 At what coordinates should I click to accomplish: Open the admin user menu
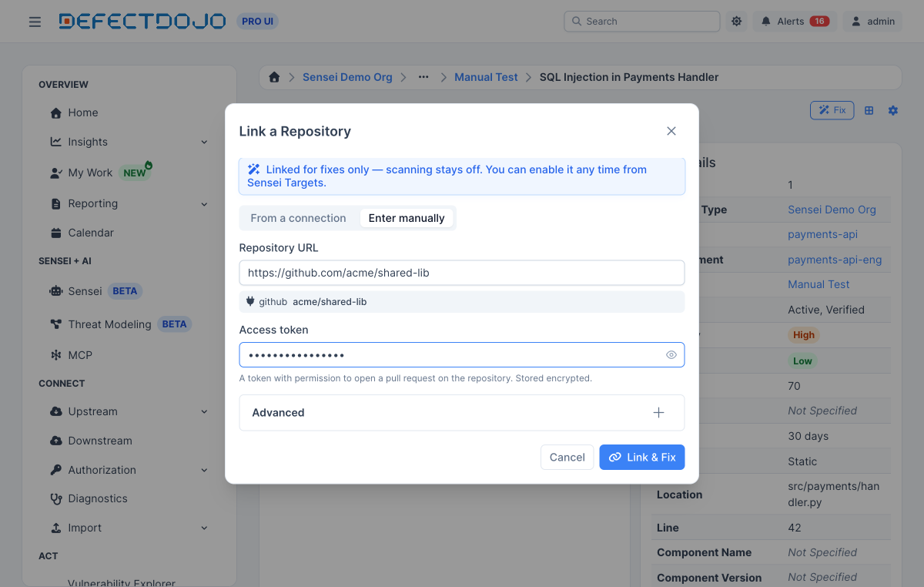click(872, 22)
